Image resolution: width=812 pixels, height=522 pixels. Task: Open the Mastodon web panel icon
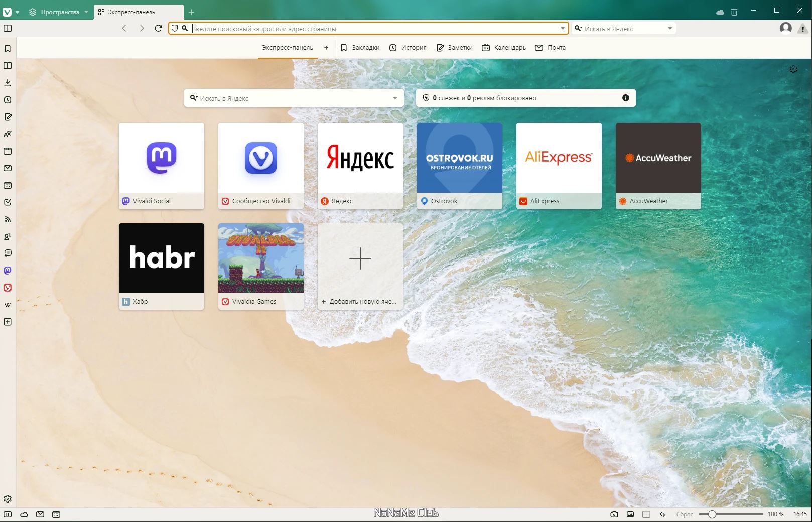pos(8,271)
